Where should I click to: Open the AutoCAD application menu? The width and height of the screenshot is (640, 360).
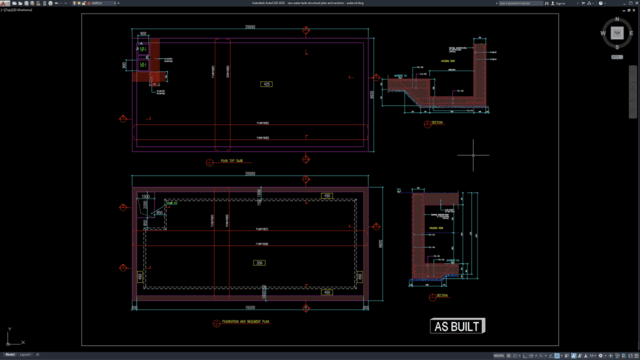(x=4, y=3)
